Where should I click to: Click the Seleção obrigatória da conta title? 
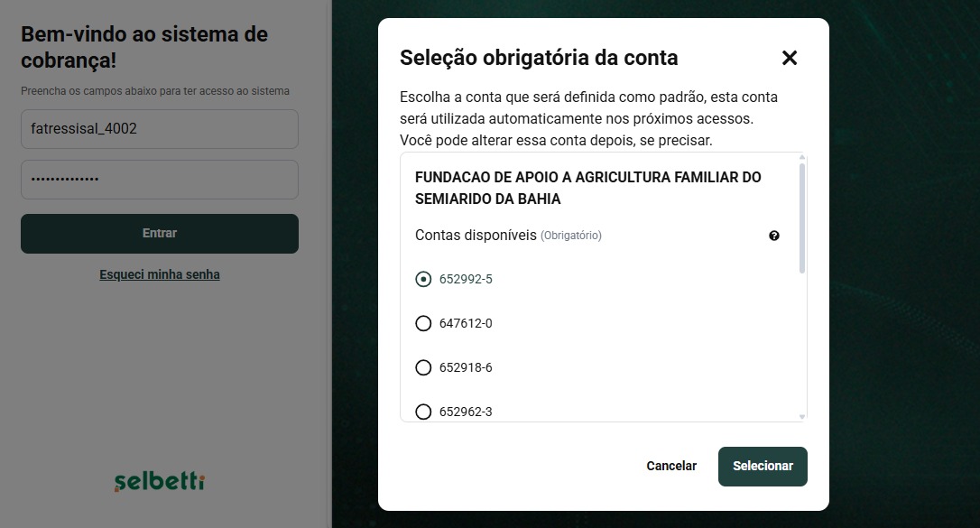point(539,58)
